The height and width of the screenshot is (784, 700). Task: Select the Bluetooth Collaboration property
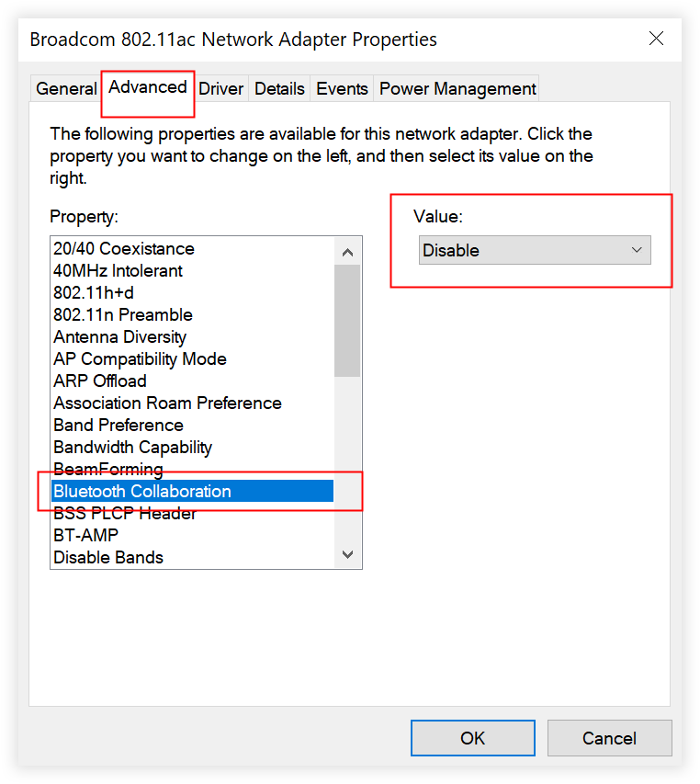coord(193,491)
